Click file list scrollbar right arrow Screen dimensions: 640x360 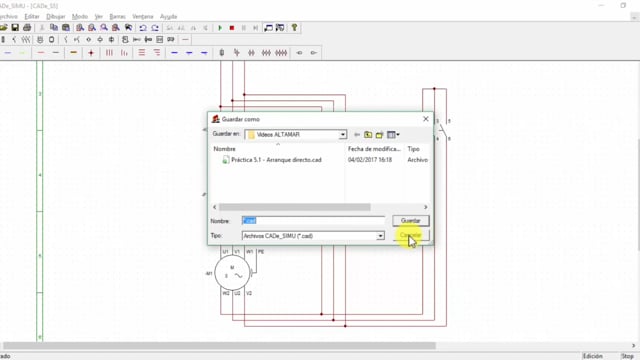425,207
